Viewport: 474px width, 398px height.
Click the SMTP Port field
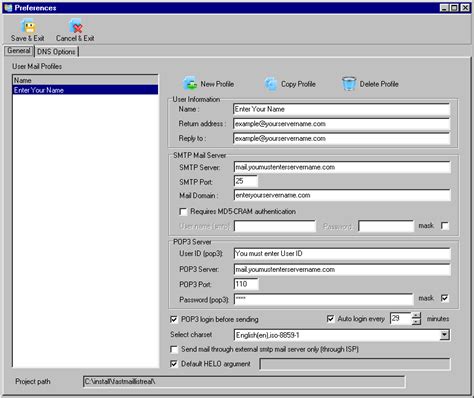246,181
